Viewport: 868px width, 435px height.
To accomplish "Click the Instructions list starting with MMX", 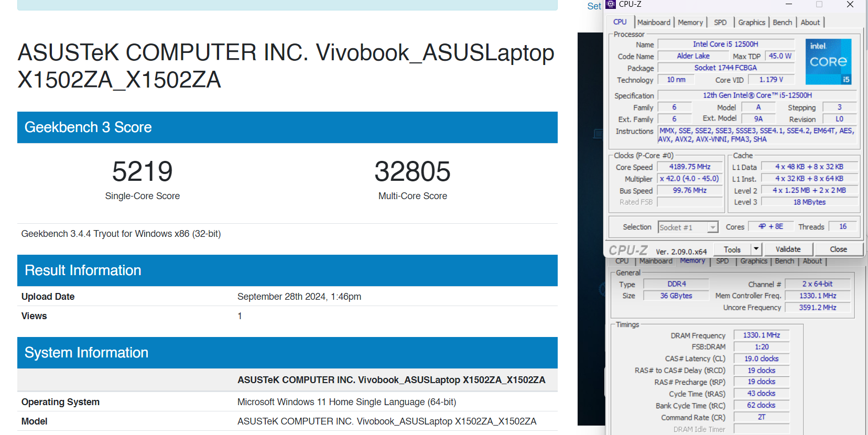I will pyautogui.click(x=757, y=135).
